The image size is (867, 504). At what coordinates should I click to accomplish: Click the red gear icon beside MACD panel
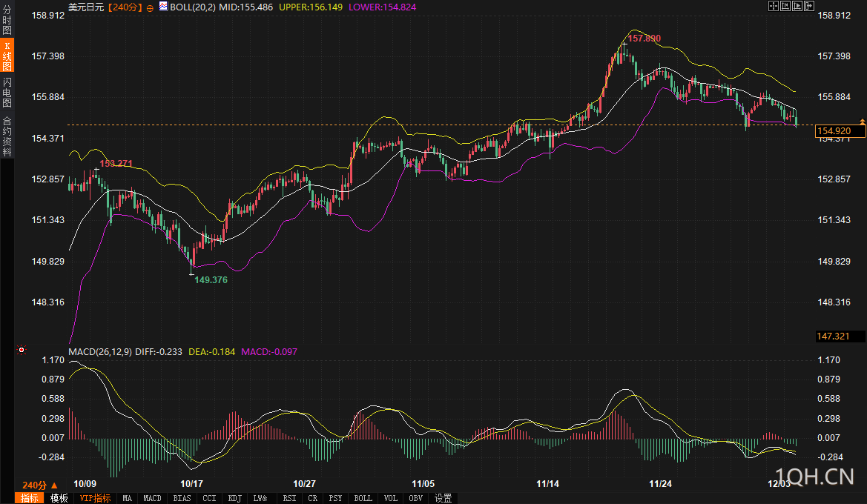[22, 350]
